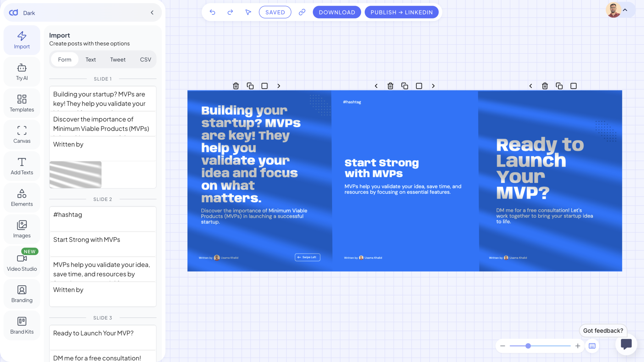Open the Video Studio panel
The width and height of the screenshot is (644, 362).
(x=22, y=262)
